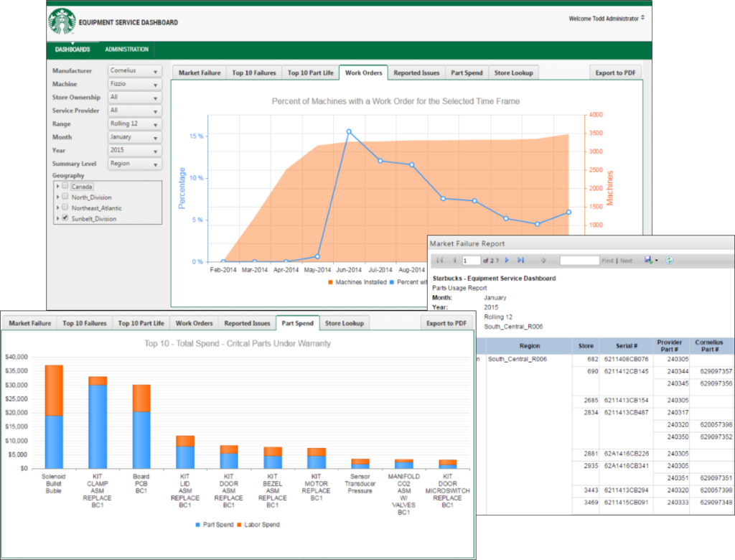The width and height of the screenshot is (735, 560).
Task: Refresh the Market Failure Report
Action: click(669, 261)
